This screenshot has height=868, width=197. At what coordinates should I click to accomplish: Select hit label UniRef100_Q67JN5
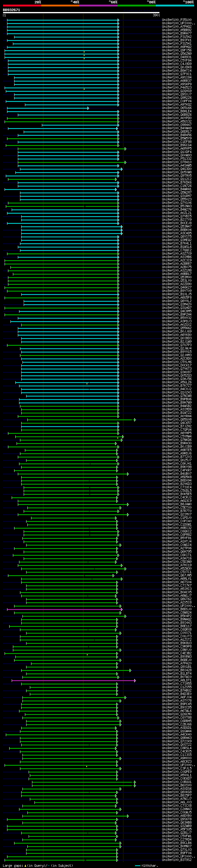tap(177, 575)
